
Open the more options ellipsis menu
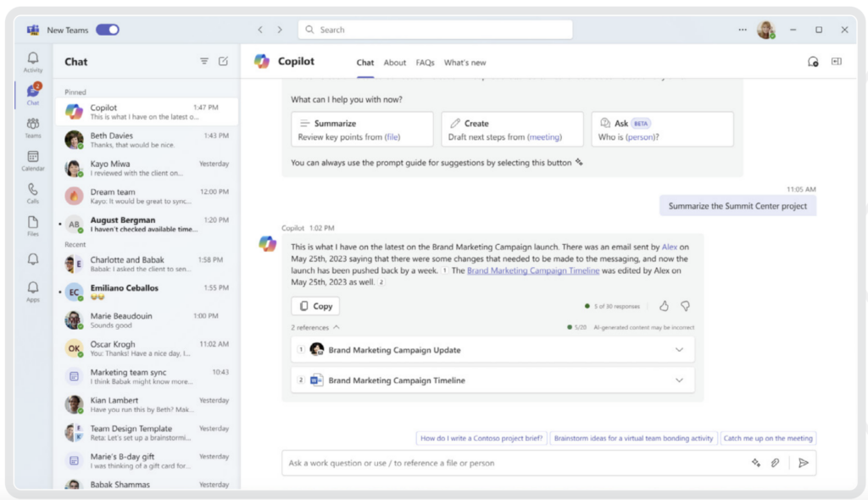[x=743, y=30]
